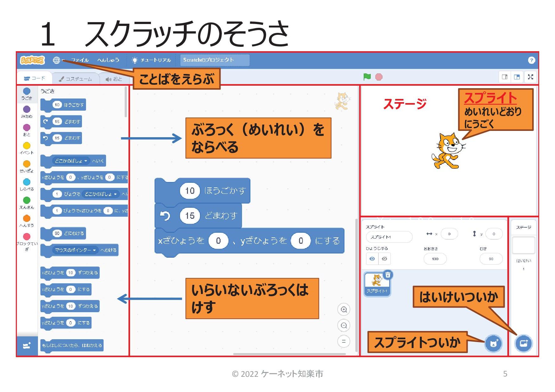
Task: Open チュートリアル tutorials
Action: [152, 60]
